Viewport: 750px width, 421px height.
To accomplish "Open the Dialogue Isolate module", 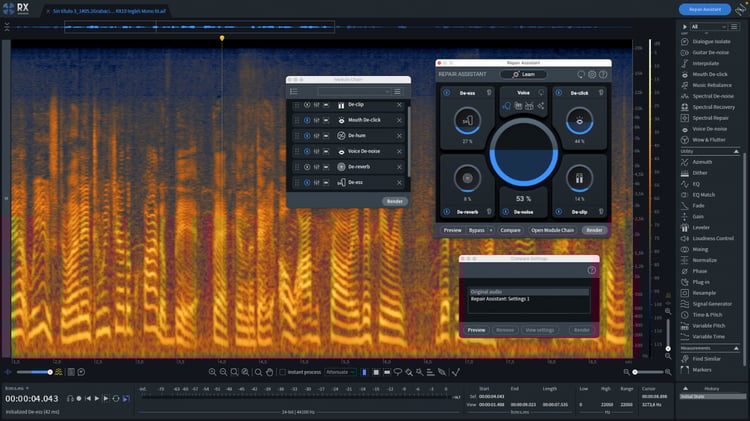I will point(706,42).
